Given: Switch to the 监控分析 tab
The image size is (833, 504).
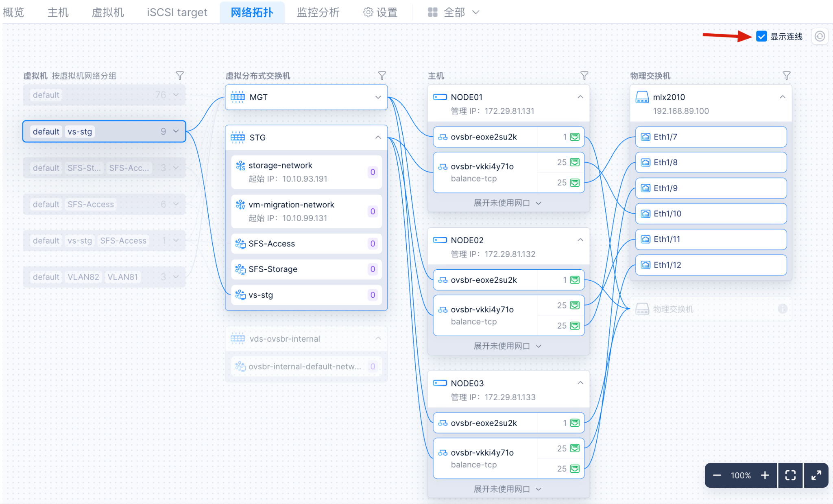Looking at the screenshot, I should pyautogui.click(x=318, y=13).
